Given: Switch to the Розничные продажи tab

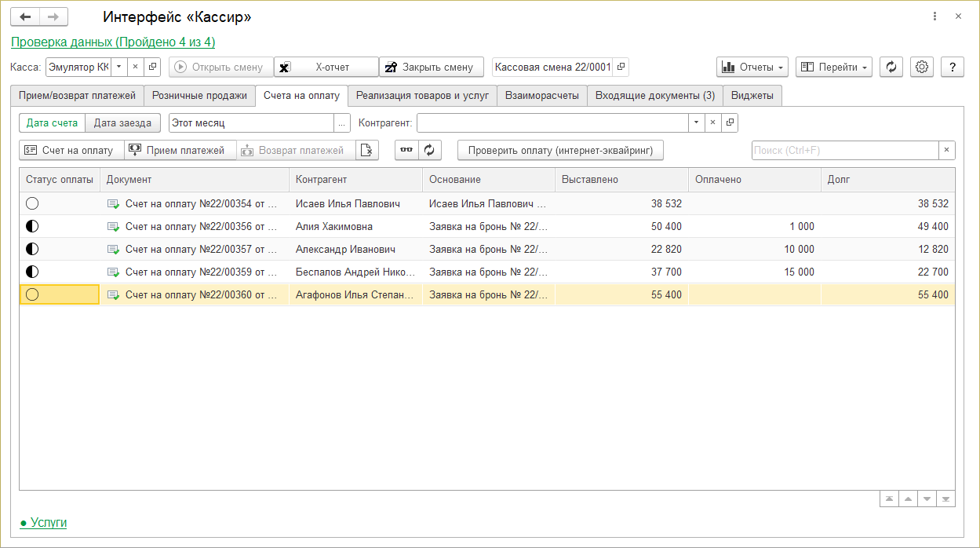Looking at the screenshot, I should pos(199,96).
